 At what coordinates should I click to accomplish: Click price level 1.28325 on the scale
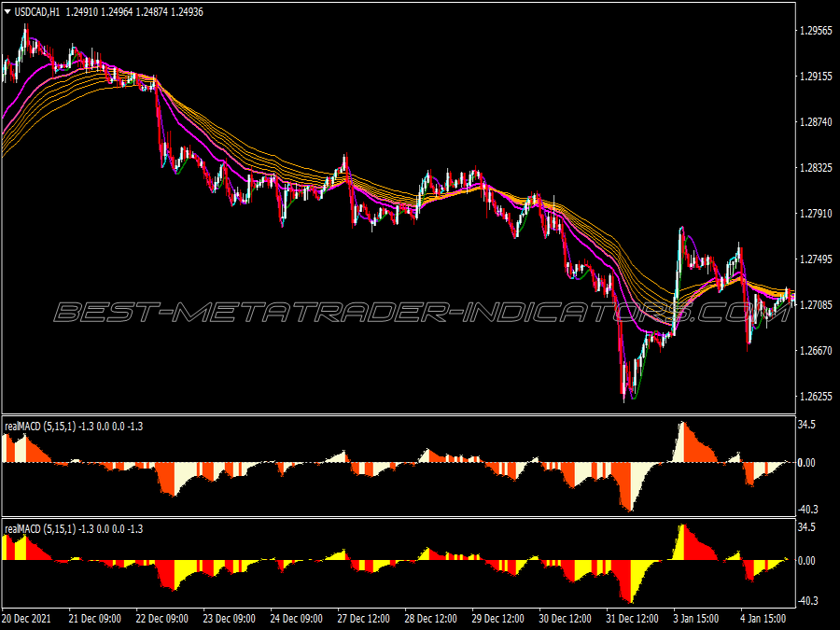click(817, 168)
